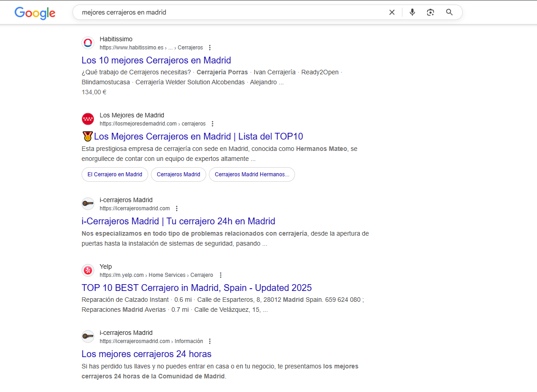
Task: Open the three-dot menu for the Yelp result
Action: [x=221, y=275]
